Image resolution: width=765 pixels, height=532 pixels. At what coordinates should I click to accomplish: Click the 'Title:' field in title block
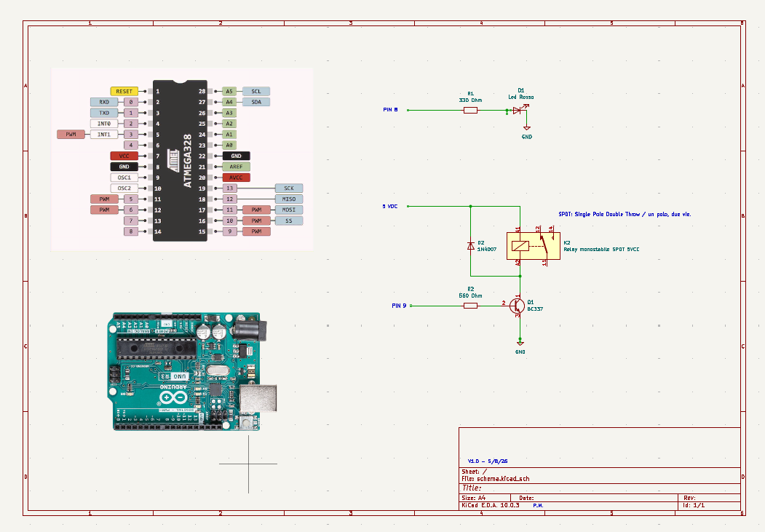472,488
